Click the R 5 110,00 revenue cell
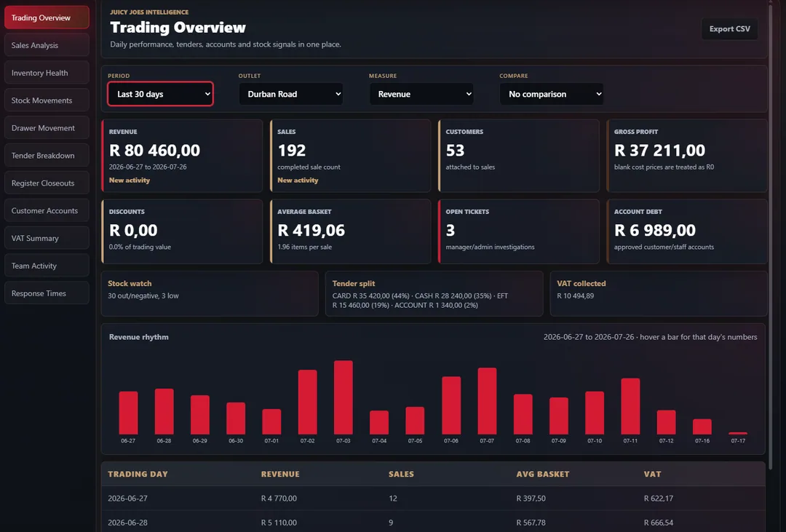 coord(279,523)
